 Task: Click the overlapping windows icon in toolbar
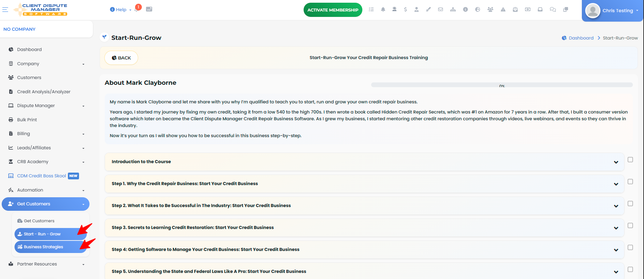click(x=566, y=9)
